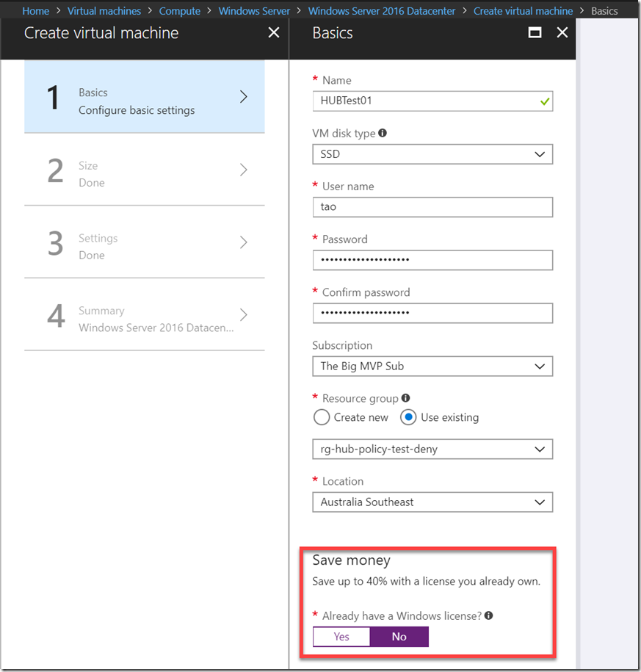
Task: Select the Create new resource group radio
Action: tap(322, 417)
